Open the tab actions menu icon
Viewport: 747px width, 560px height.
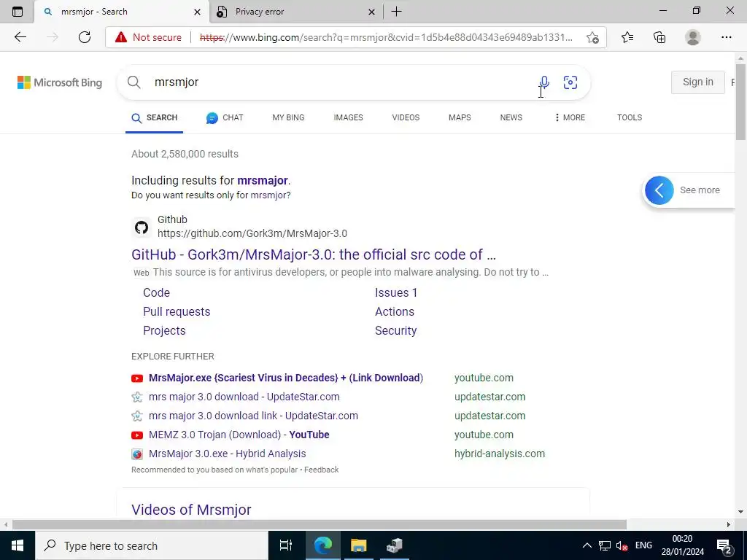18,12
